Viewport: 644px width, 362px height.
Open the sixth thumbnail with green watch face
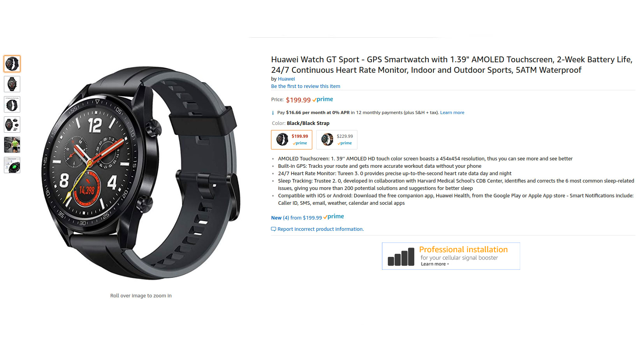12,165
